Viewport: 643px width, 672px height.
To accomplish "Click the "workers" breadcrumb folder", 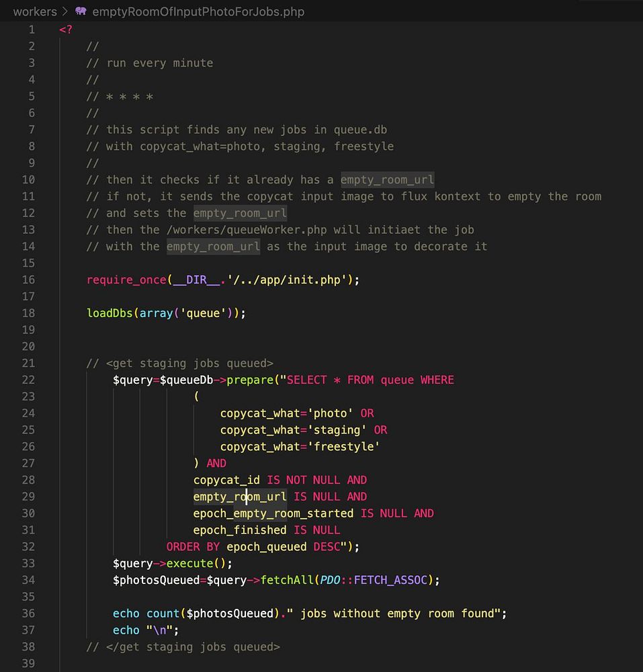I will [x=35, y=11].
